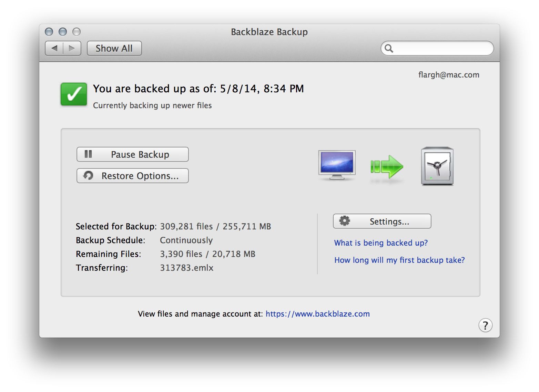Click the 'Backup Schedule:' label

point(110,240)
